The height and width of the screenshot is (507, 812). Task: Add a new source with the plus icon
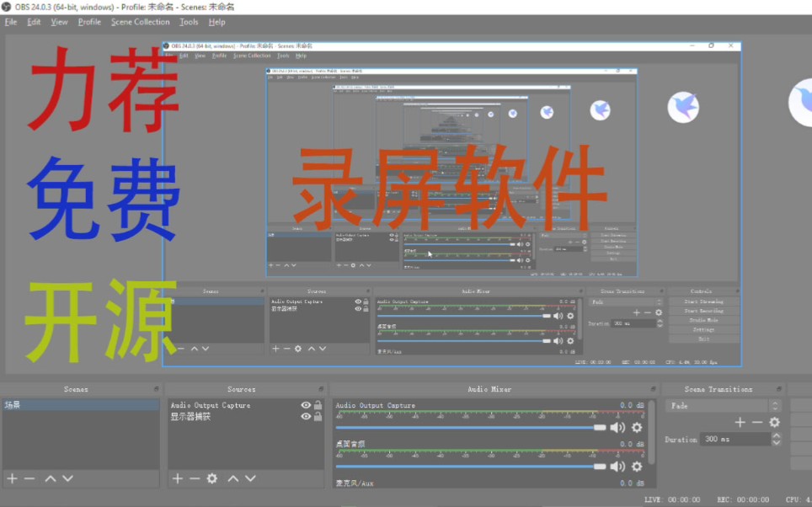click(177, 478)
